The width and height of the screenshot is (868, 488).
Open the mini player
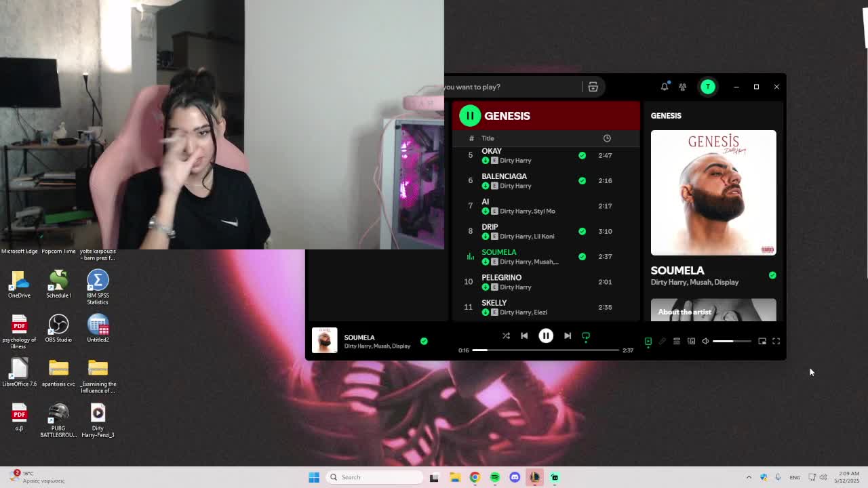762,342
